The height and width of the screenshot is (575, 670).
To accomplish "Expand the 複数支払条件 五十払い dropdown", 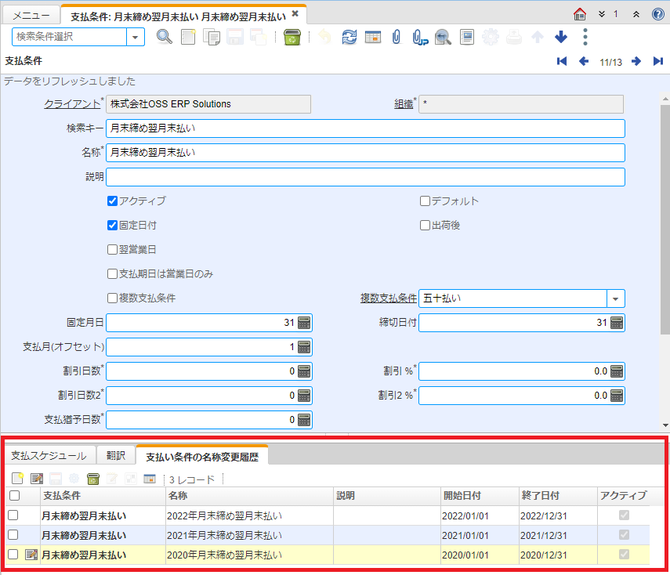I will coord(615,299).
